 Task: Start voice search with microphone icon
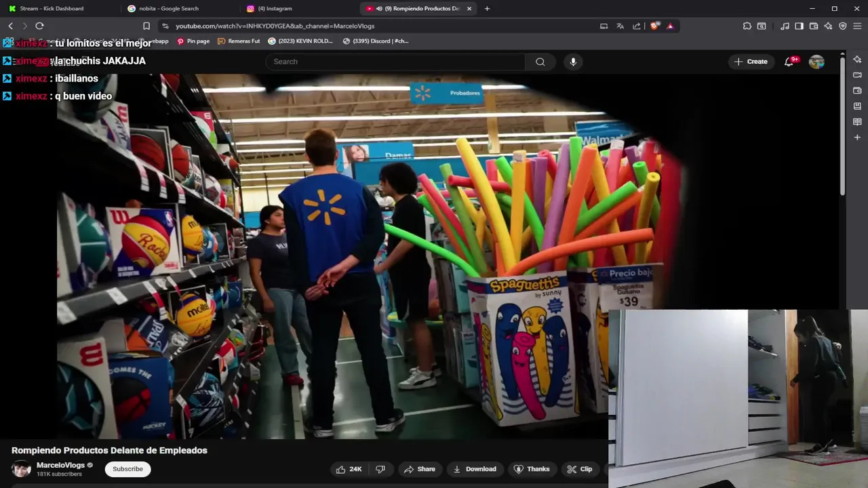(573, 62)
